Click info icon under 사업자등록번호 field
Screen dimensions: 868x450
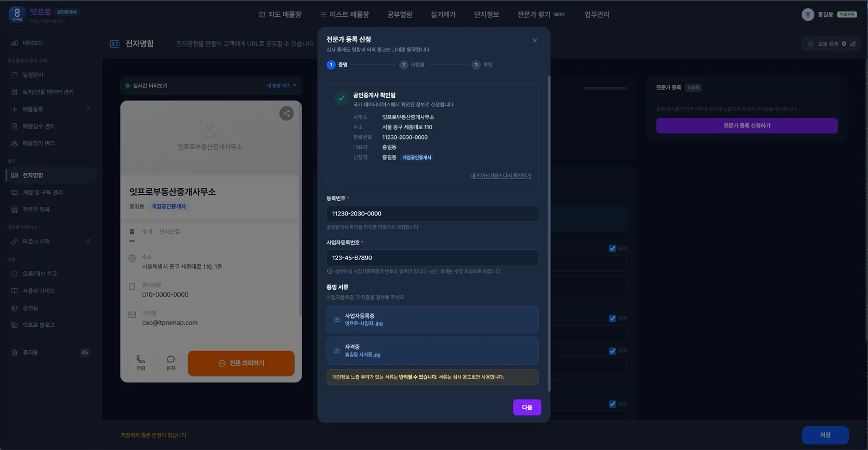330,271
